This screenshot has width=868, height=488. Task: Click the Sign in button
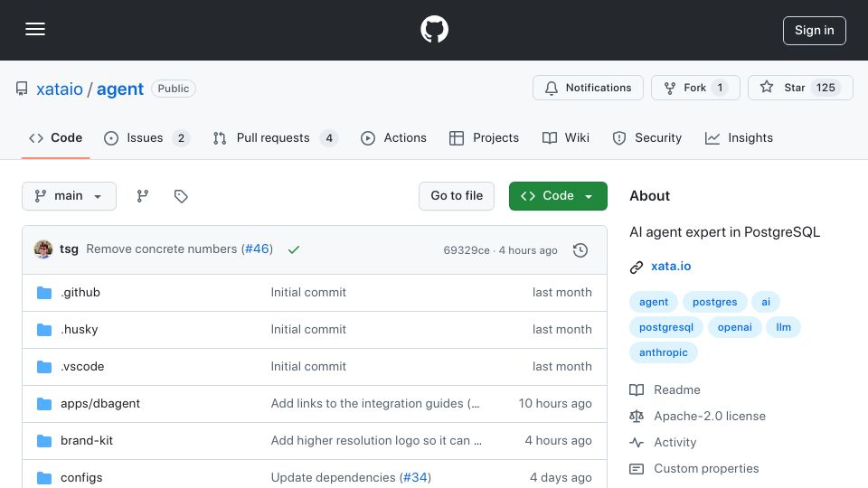(814, 31)
